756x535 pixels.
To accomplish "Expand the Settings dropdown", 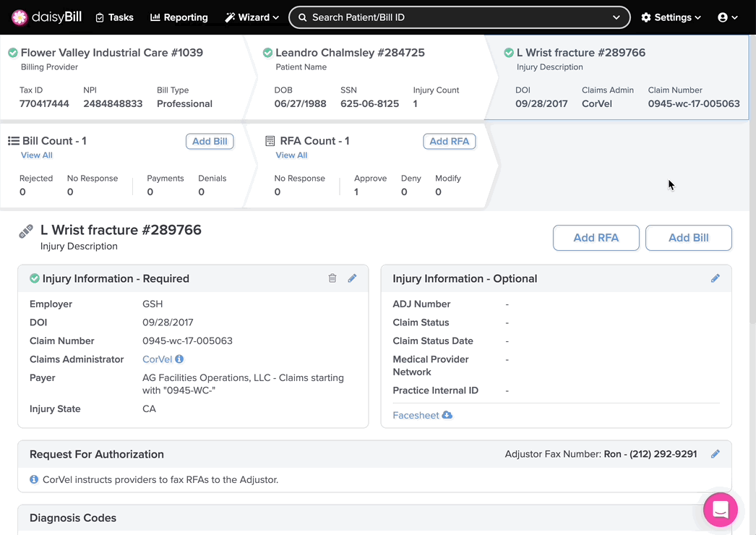I will (x=671, y=17).
